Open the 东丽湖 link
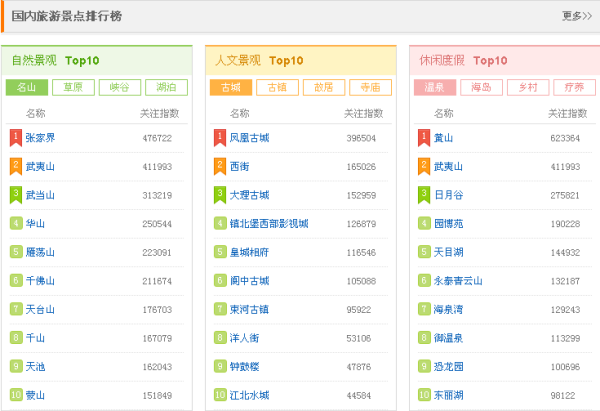600x411 pixels. click(448, 395)
